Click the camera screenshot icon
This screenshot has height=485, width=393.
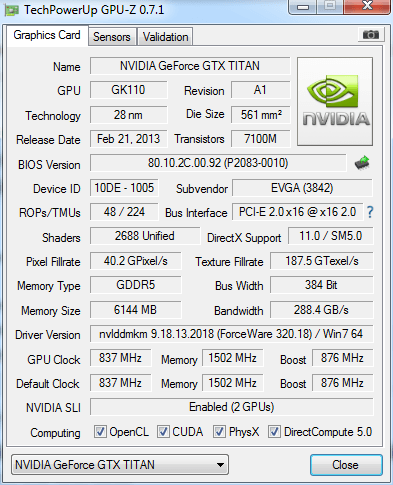pyautogui.click(x=371, y=34)
